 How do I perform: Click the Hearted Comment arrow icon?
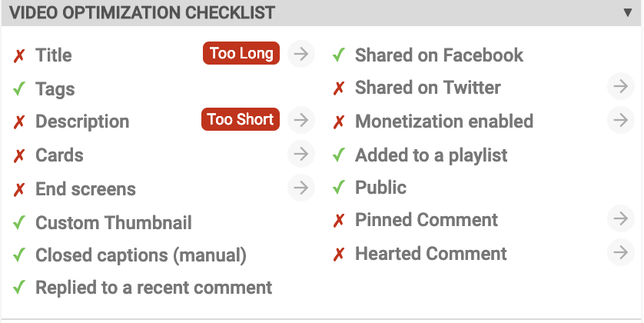[x=621, y=252]
